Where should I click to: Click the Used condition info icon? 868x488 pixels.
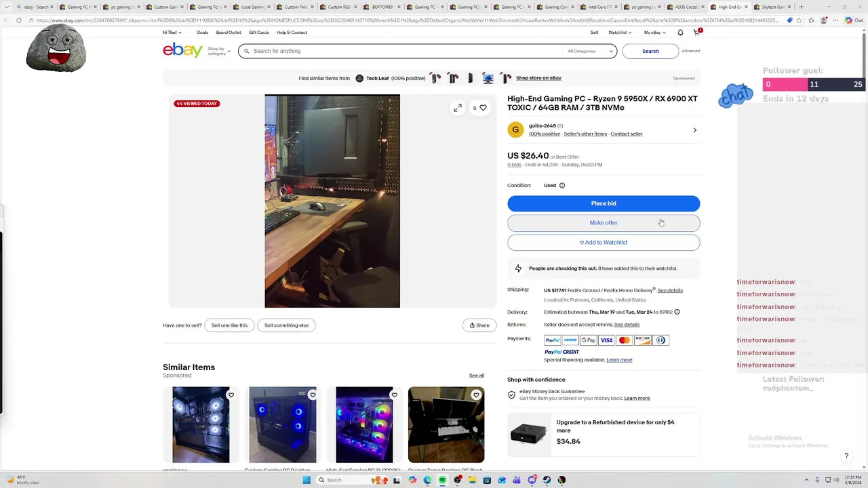561,185
